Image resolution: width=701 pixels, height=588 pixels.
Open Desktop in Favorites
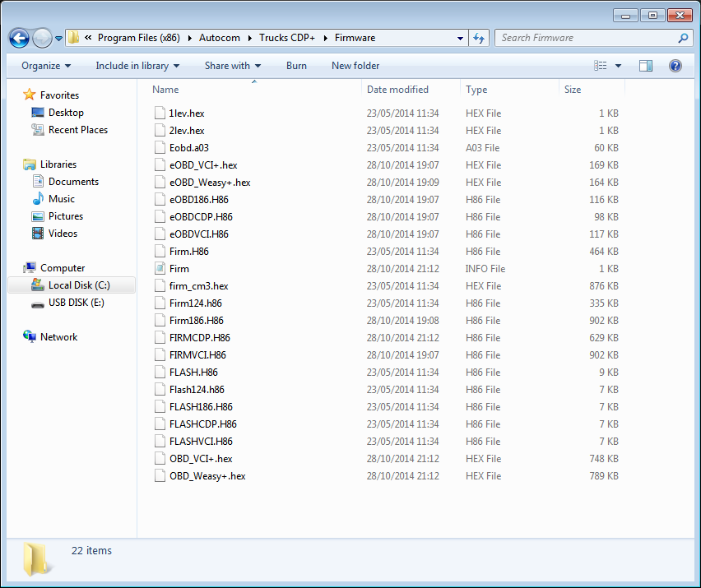[66, 113]
